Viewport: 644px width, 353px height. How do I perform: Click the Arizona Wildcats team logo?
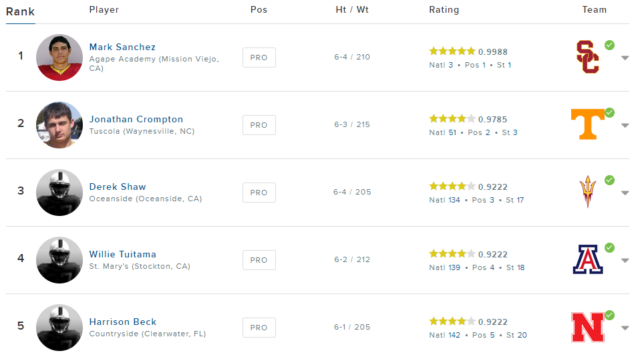(x=588, y=259)
